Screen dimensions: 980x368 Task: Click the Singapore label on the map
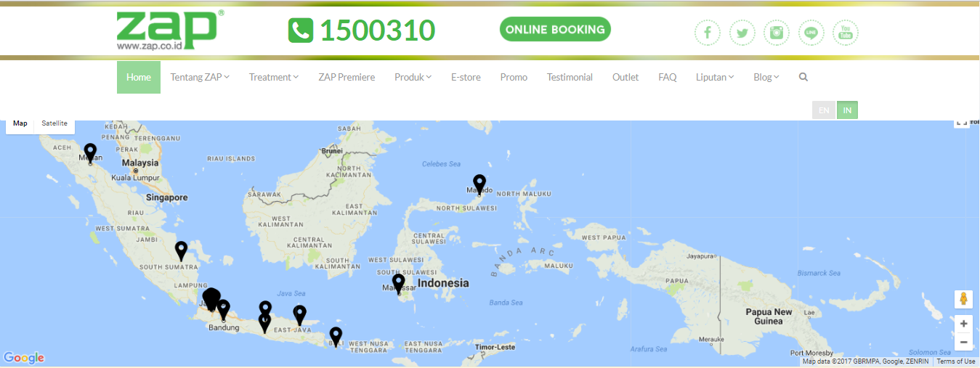(166, 197)
